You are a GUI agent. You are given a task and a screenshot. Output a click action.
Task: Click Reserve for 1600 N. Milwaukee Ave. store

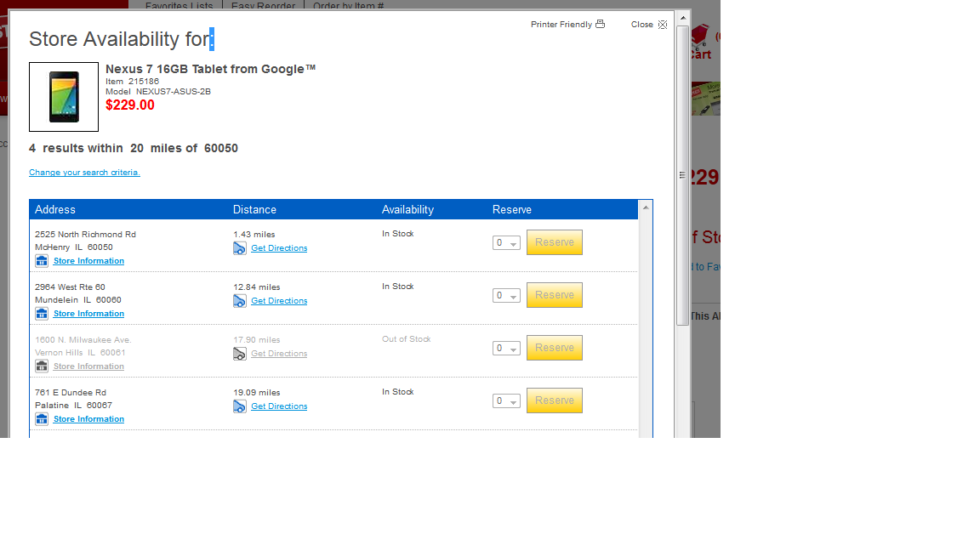pyautogui.click(x=555, y=347)
